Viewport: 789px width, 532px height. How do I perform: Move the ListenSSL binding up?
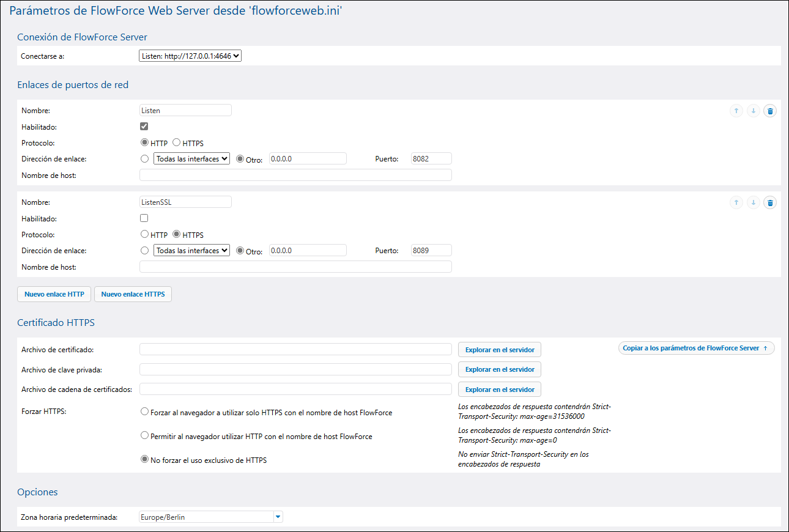click(x=736, y=202)
